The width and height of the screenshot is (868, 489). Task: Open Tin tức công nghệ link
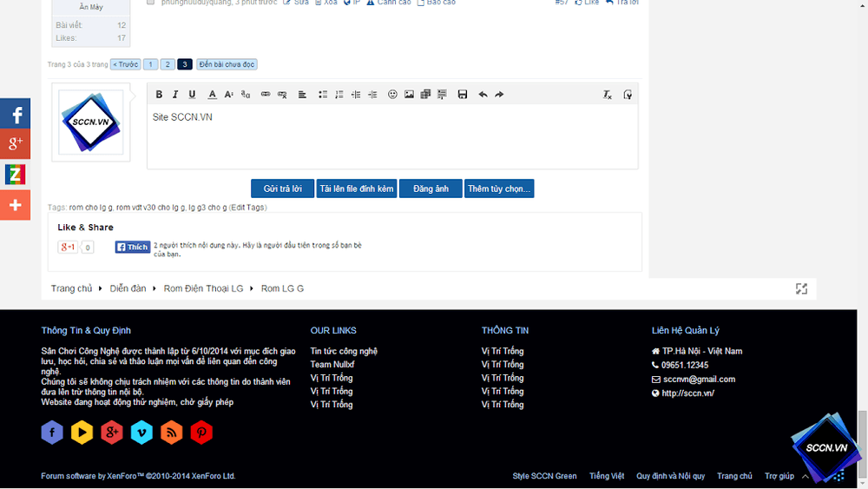point(344,351)
